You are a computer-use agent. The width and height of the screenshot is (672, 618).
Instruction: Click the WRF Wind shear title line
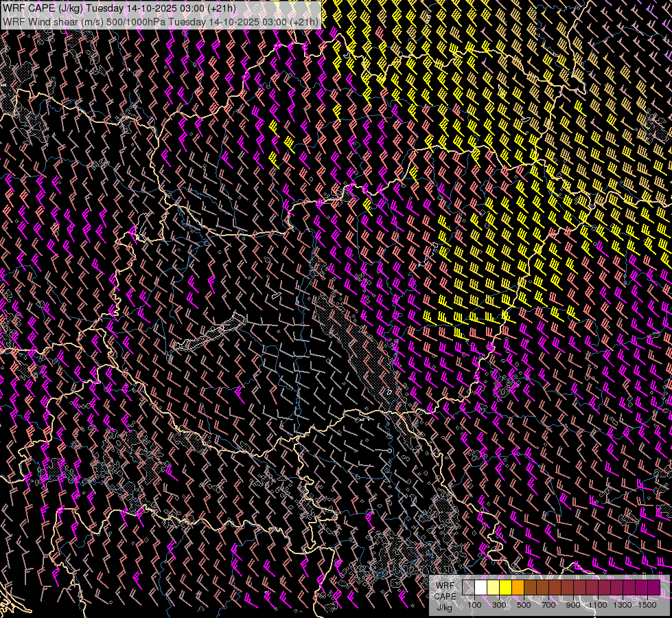coord(161,21)
